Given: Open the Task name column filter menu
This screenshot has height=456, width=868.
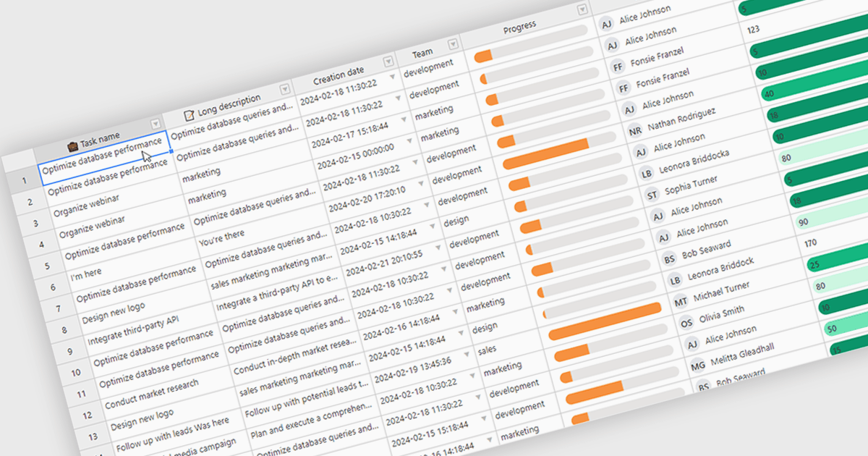Looking at the screenshot, I should tap(155, 123).
